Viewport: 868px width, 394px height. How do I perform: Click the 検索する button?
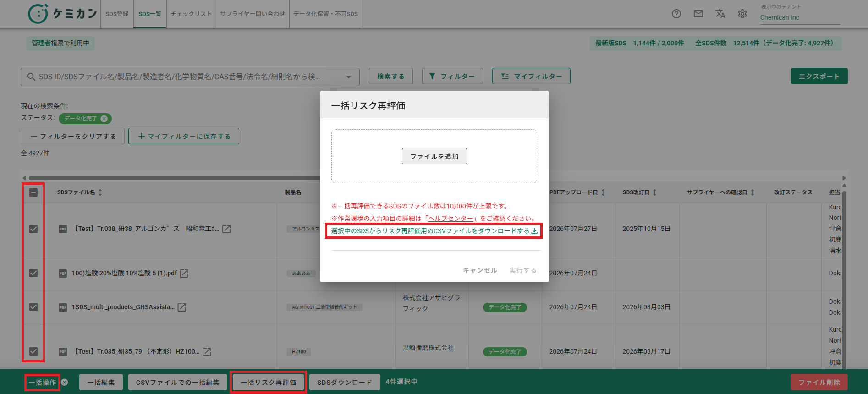(x=391, y=76)
